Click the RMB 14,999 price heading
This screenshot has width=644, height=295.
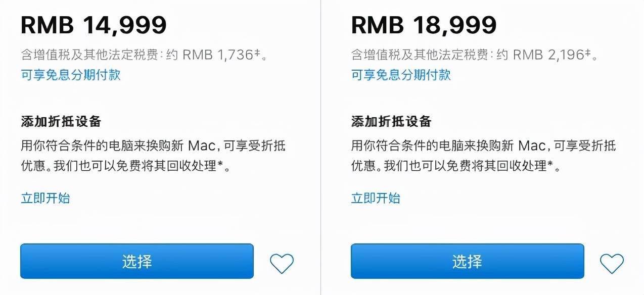point(94,24)
